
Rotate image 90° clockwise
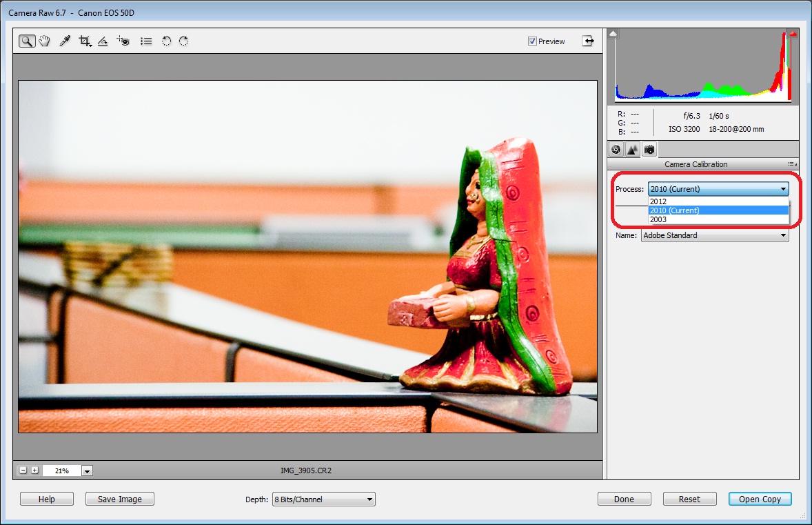click(184, 41)
